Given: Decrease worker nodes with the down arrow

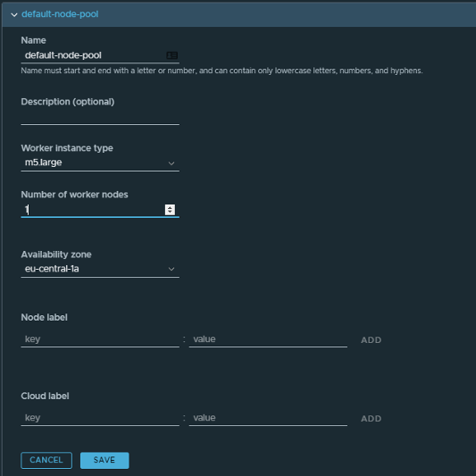Looking at the screenshot, I should coord(170,212).
